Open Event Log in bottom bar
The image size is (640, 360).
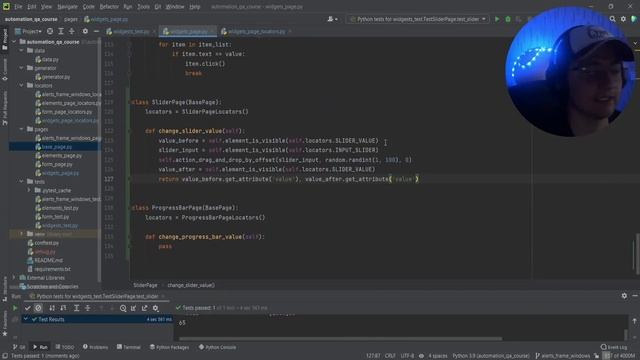coord(614,347)
